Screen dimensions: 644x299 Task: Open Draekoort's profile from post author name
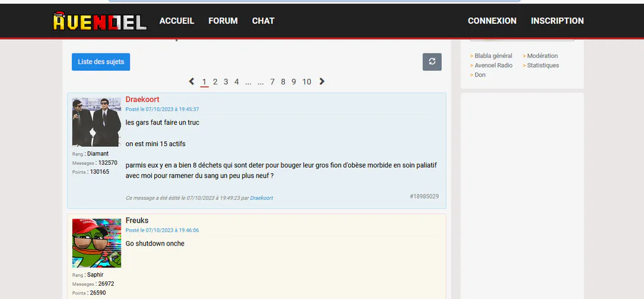pos(143,99)
